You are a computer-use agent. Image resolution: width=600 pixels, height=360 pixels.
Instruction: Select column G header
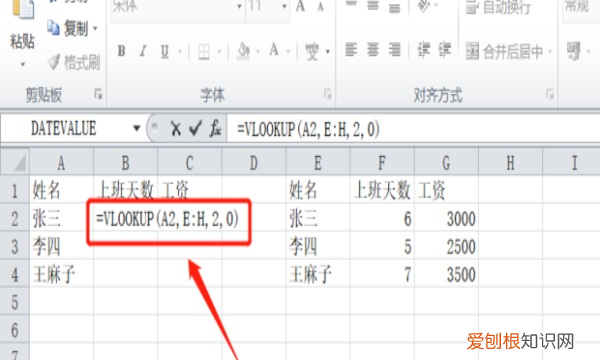446,163
